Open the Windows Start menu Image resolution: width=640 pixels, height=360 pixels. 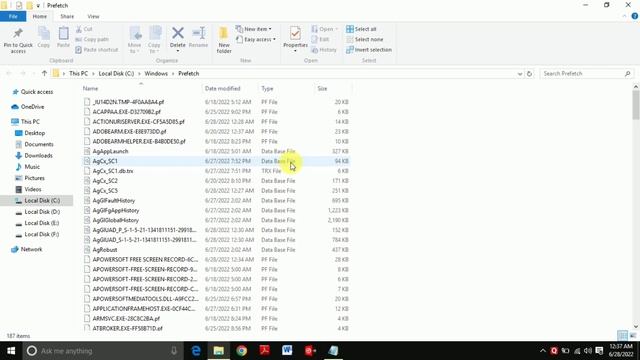11,351
